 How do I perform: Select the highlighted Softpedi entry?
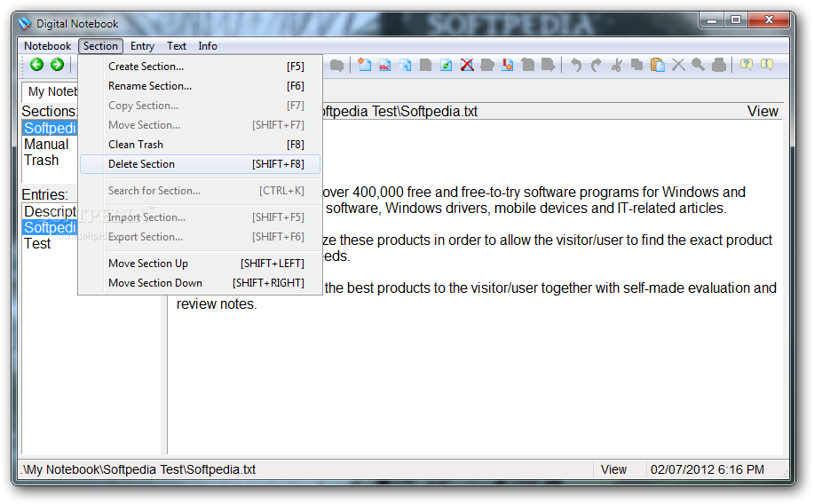pos(50,228)
